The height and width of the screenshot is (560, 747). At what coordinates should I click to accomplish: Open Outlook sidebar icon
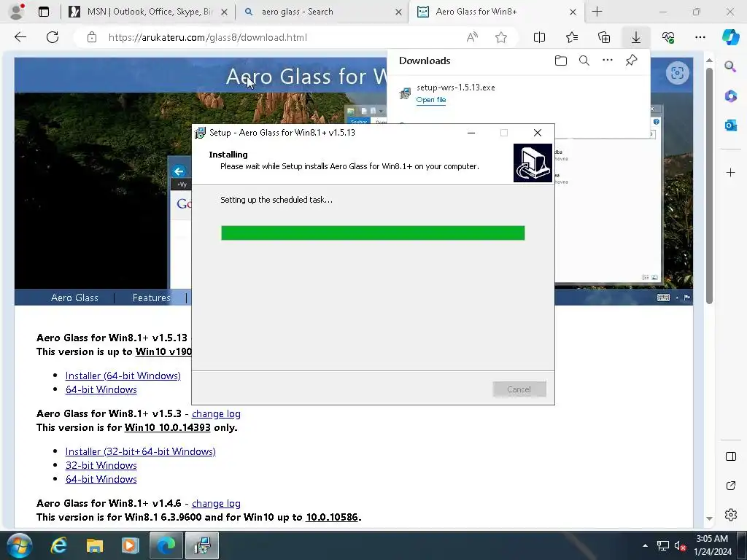click(730, 125)
